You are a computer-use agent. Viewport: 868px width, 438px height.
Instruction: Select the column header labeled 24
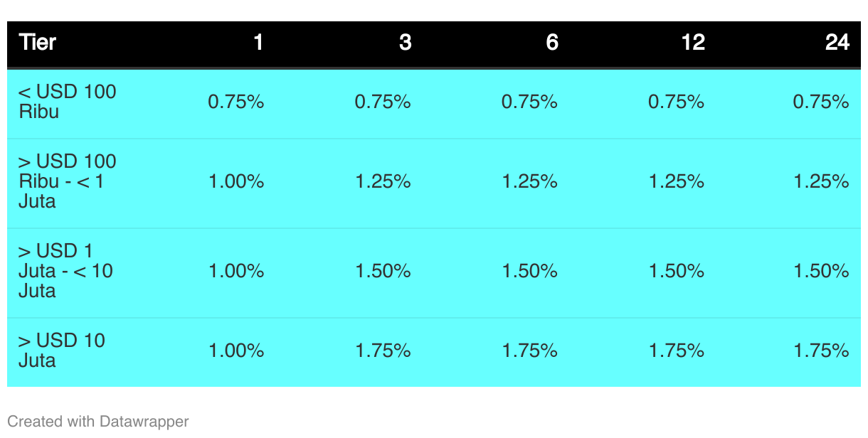pos(837,43)
